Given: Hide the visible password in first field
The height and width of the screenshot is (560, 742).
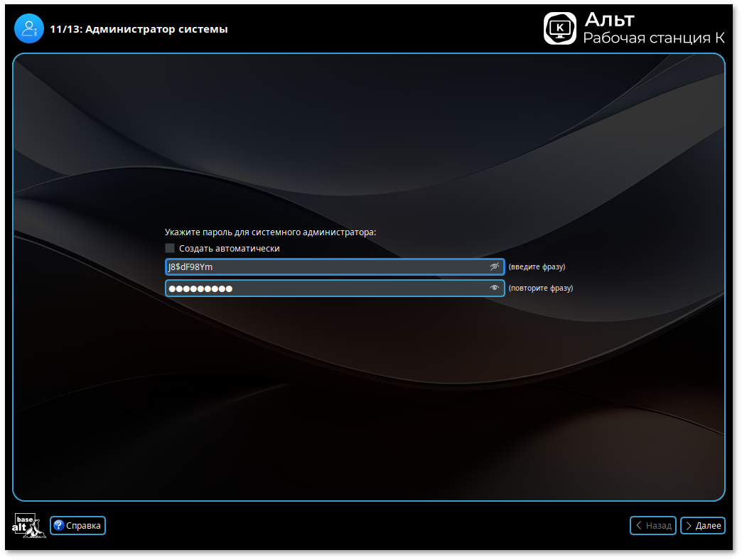Looking at the screenshot, I should point(495,266).
